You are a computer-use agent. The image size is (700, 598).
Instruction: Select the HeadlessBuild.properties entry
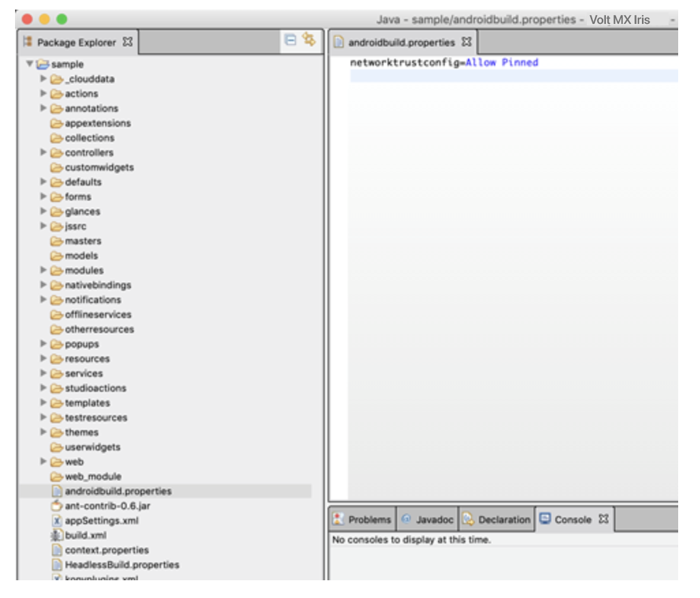tap(122, 565)
